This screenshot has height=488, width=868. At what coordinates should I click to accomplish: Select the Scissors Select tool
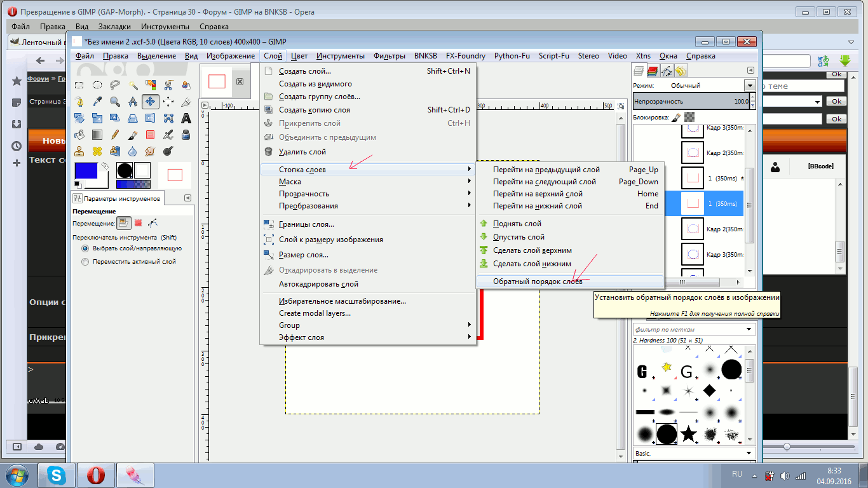click(168, 85)
